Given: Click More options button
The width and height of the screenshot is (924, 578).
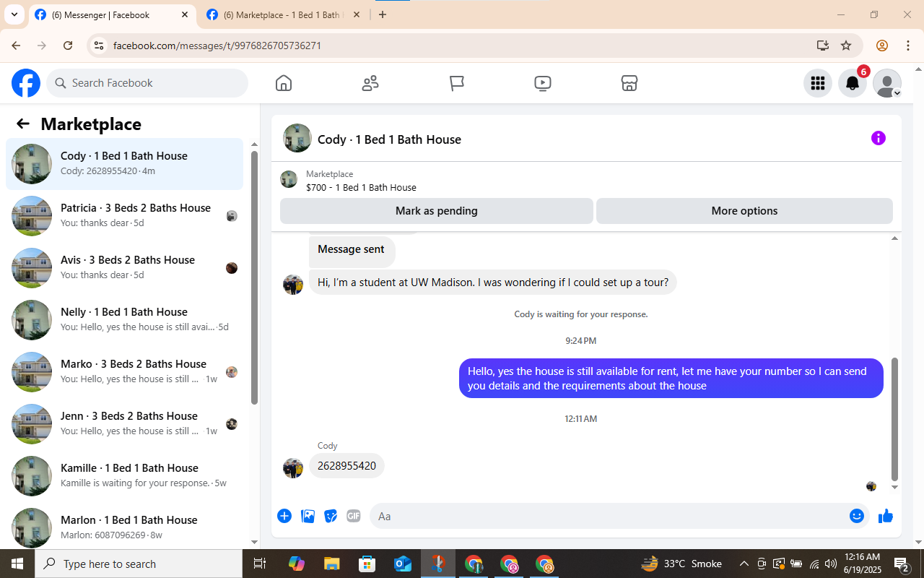Looking at the screenshot, I should pyautogui.click(x=744, y=211).
